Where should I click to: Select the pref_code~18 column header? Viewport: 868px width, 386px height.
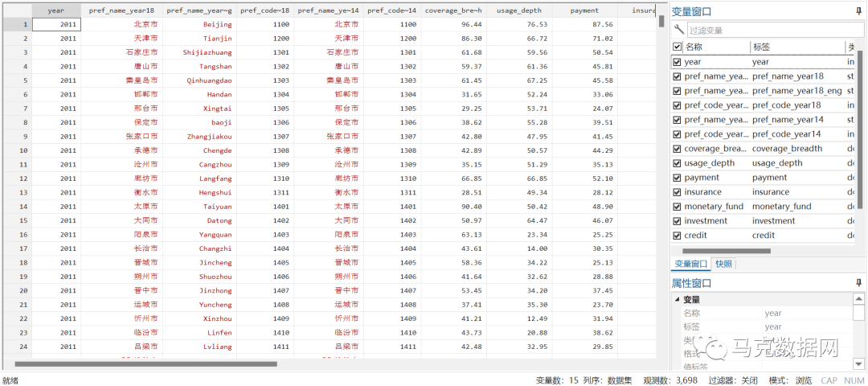(x=266, y=10)
